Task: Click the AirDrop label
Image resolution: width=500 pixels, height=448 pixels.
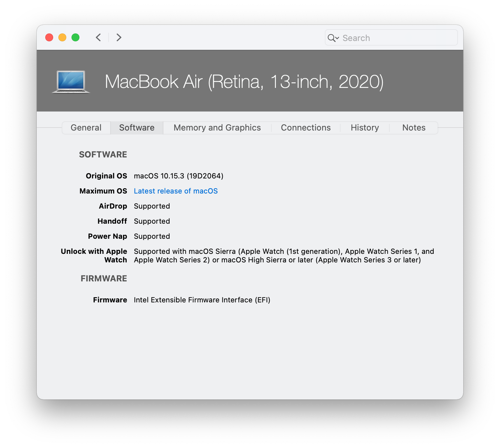Action: (113, 206)
